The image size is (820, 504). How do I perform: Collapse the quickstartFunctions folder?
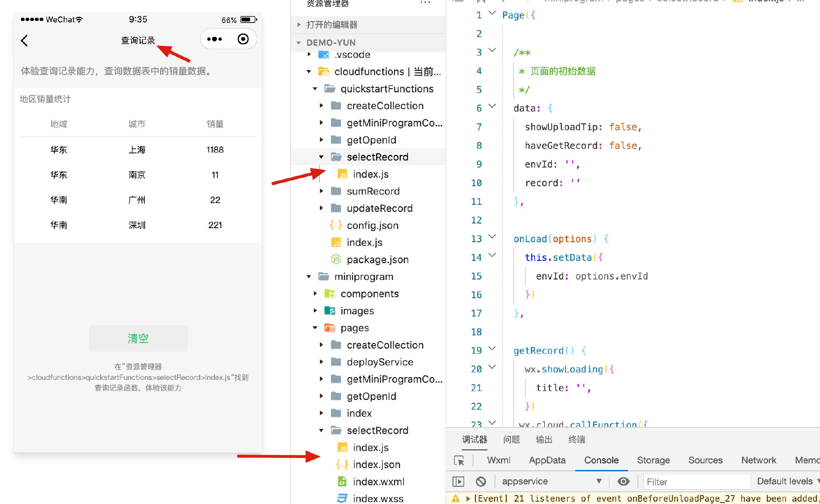(x=315, y=89)
